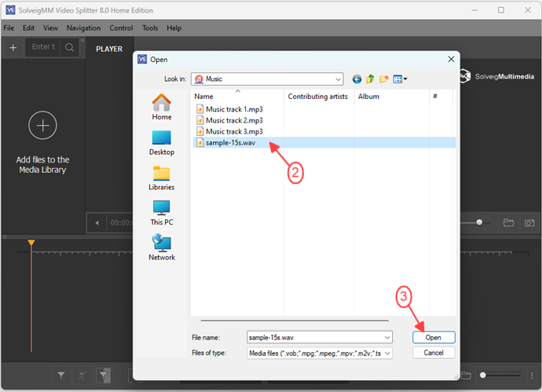
Task: Open the File menu
Action: 9,28
